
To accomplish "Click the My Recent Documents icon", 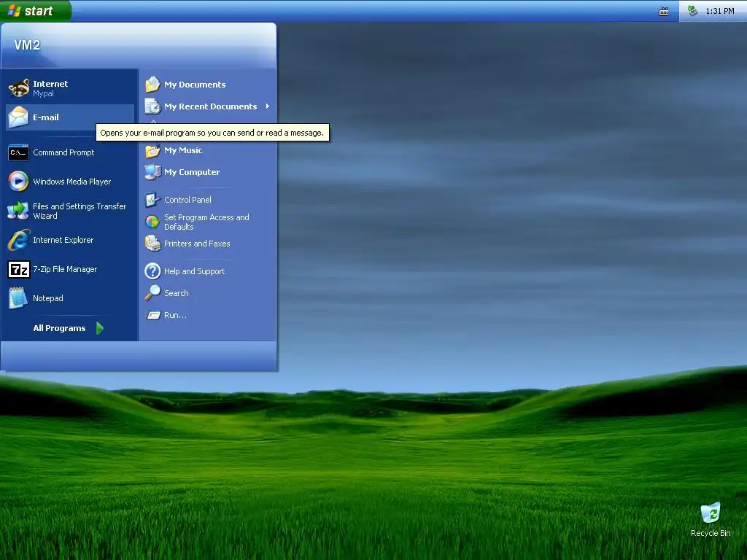I will pos(153,106).
